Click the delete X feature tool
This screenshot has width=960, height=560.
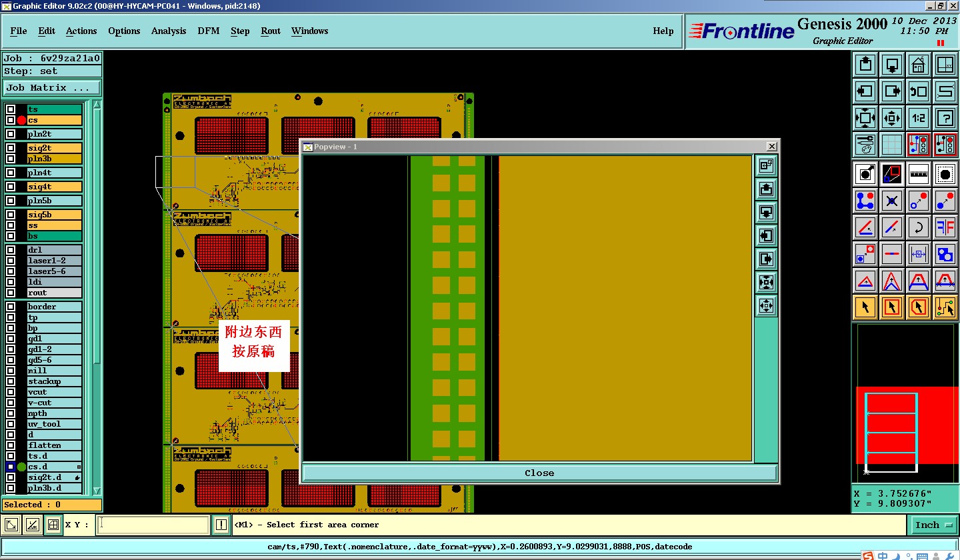892,201
